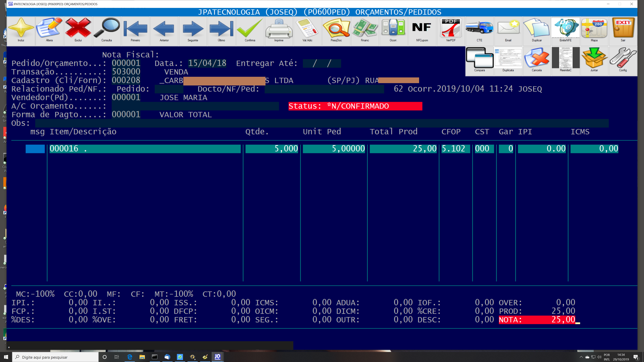Click the Obs text field
Viewport: 644px width, 362px height.
coord(321,123)
